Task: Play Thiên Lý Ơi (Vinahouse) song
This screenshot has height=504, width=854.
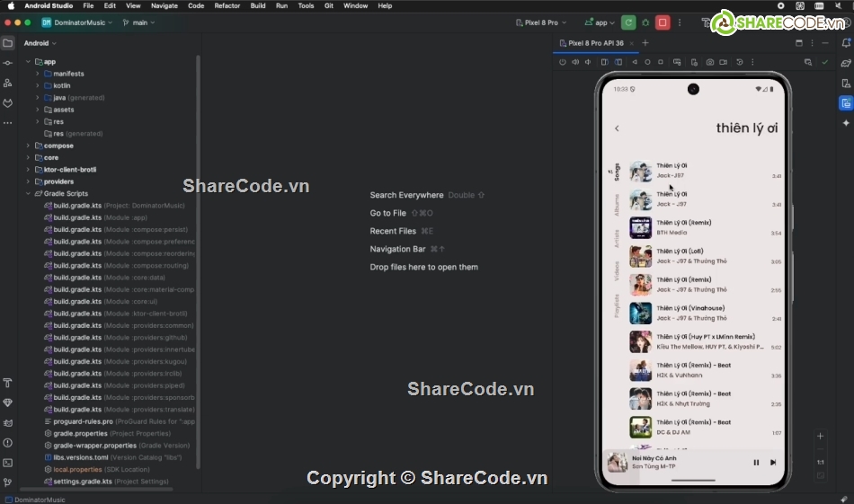Action: pos(706,314)
